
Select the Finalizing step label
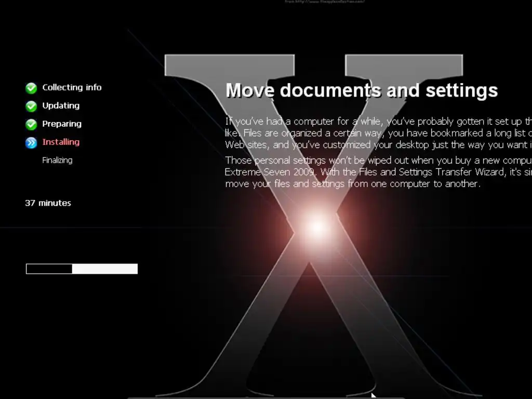57,160
